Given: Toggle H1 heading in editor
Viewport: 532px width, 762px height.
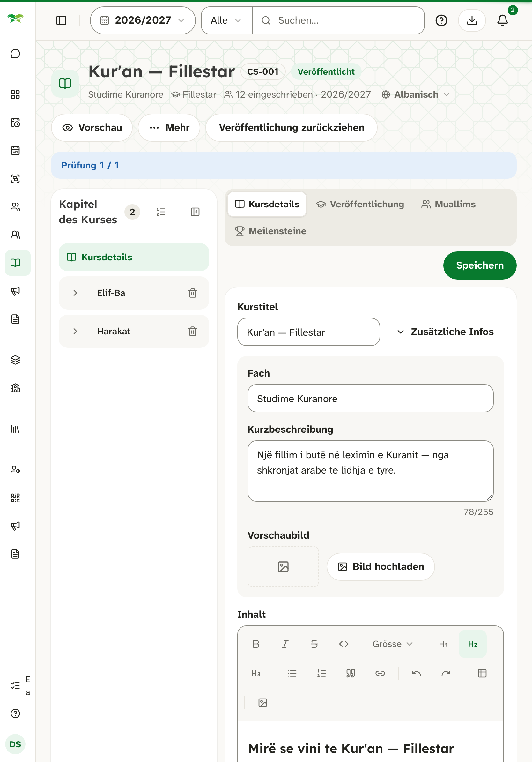Looking at the screenshot, I should [x=443, y=644].
